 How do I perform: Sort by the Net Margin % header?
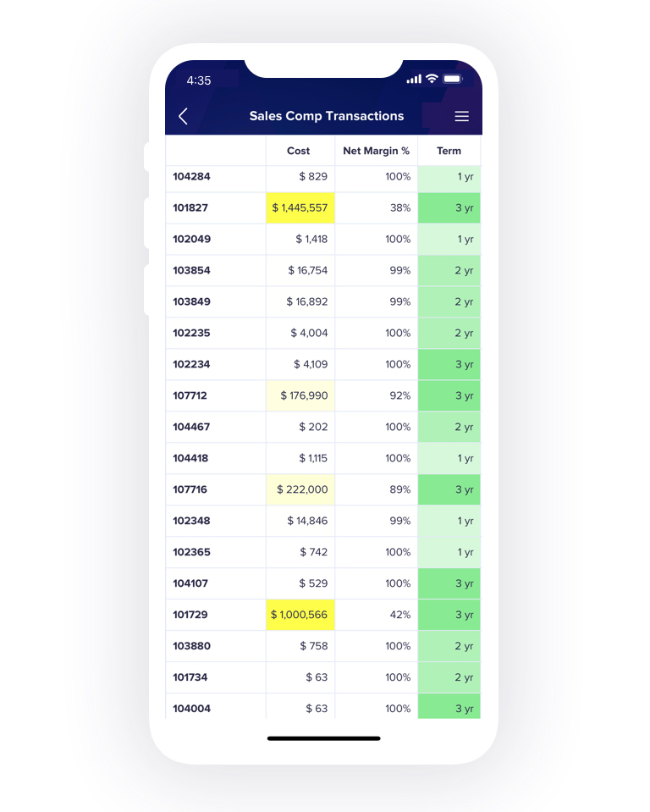click(377, 151)
